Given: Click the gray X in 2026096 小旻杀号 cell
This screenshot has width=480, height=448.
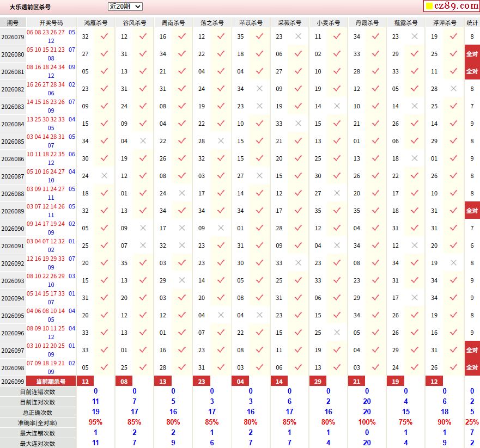Looking at the screenshot, I should [337, 333].
